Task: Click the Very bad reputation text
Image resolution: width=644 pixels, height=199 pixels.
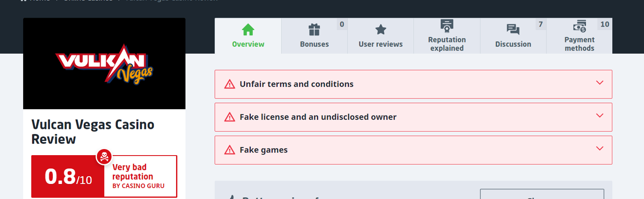Action: pos(133,172)
